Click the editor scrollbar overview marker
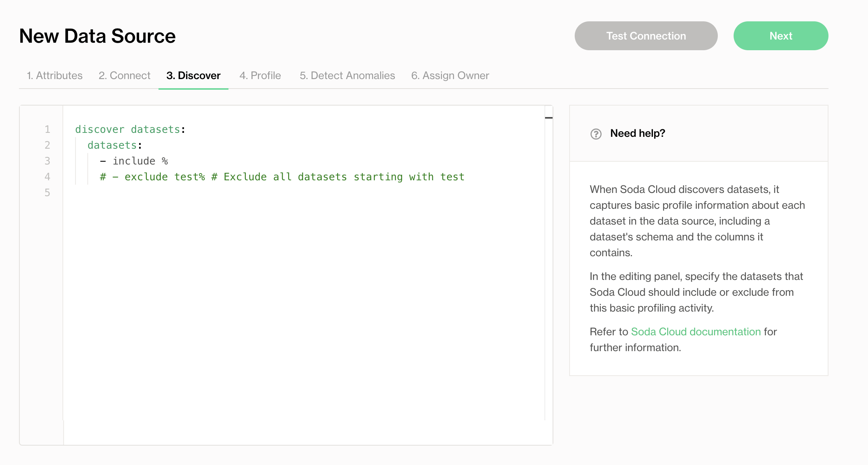Image resolution: width=868 pixels, height=465 pixels. [549, 118]
